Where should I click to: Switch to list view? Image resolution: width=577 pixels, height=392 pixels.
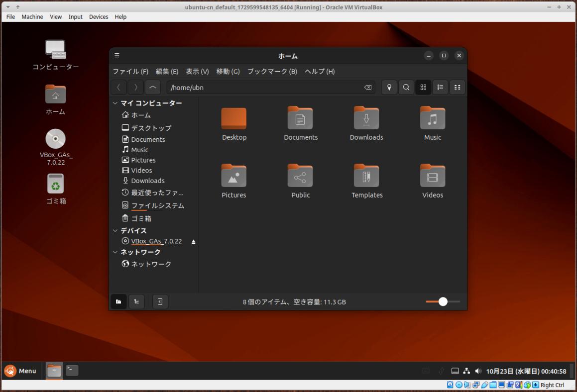pyautogui.click(x=440, y=88)
